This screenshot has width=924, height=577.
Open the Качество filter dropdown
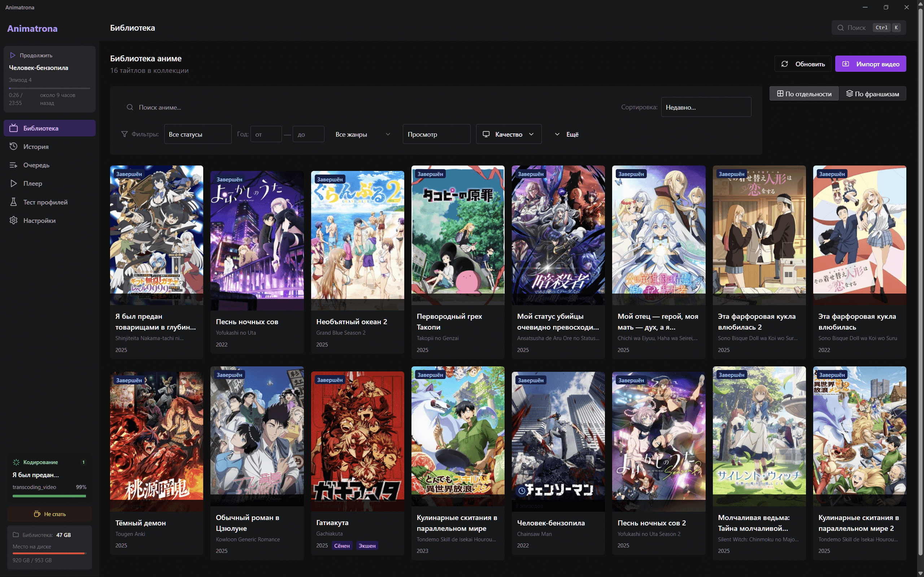(508, 134)
